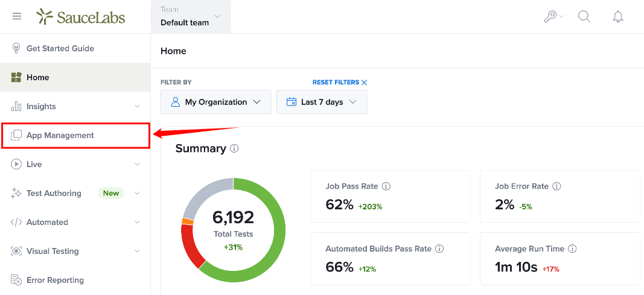Expand the Live sidebar section
This screenshot has width=644, height=295.
[75, 164]
